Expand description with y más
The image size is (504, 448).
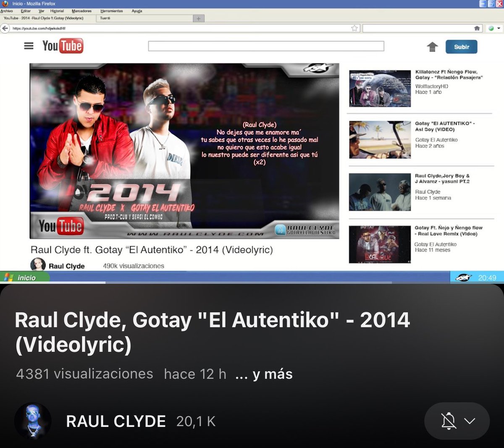pyautogui.click(x=264, y=374)
